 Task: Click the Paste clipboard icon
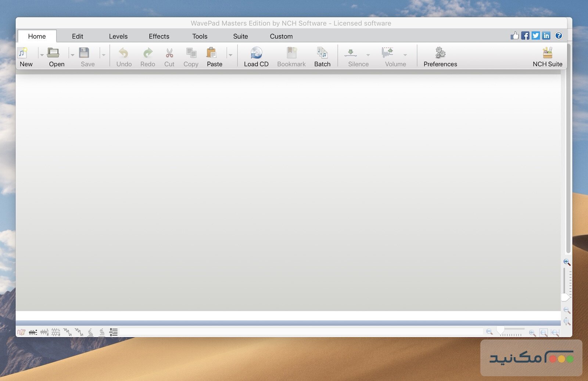212,54
